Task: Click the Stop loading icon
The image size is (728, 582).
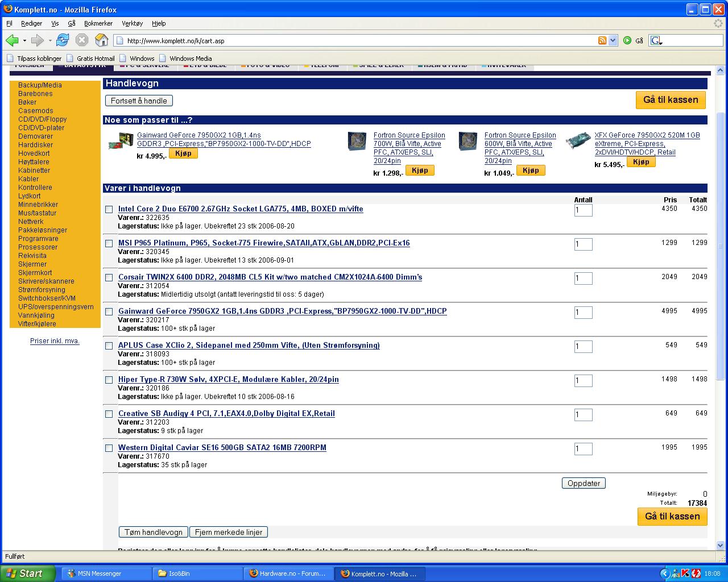Action: pyautogui.click(x=82, y=40)
